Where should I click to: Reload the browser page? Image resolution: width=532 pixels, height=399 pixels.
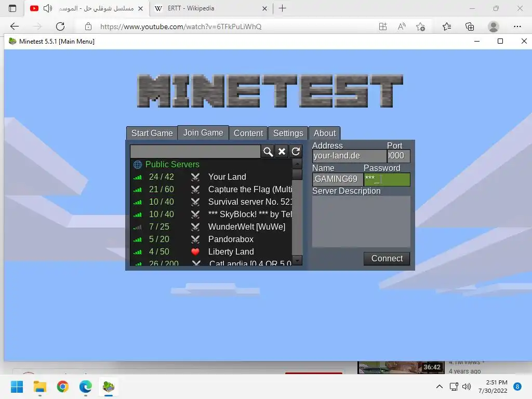[x=60, y=26]
